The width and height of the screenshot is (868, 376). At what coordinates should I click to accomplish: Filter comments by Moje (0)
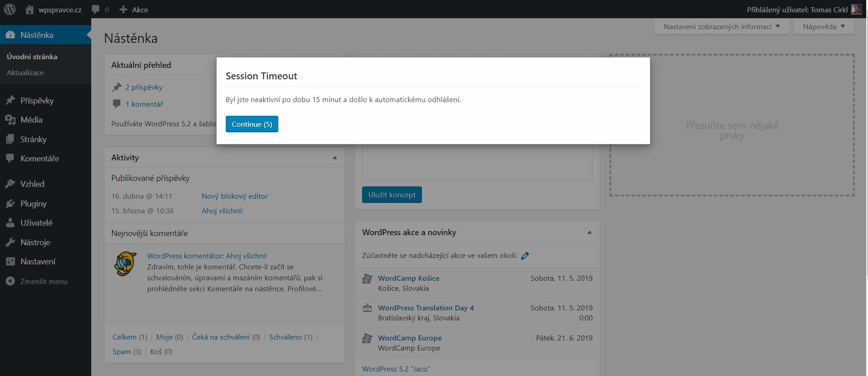tap(170, 337)
